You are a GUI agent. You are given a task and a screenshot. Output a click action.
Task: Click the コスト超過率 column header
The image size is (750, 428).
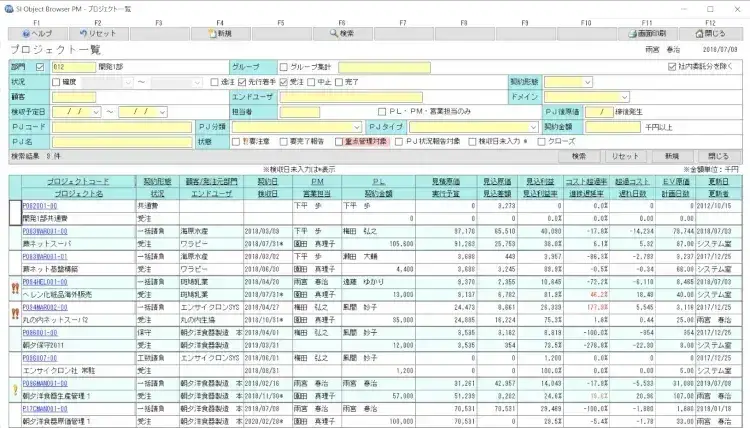tap(587, 181)
